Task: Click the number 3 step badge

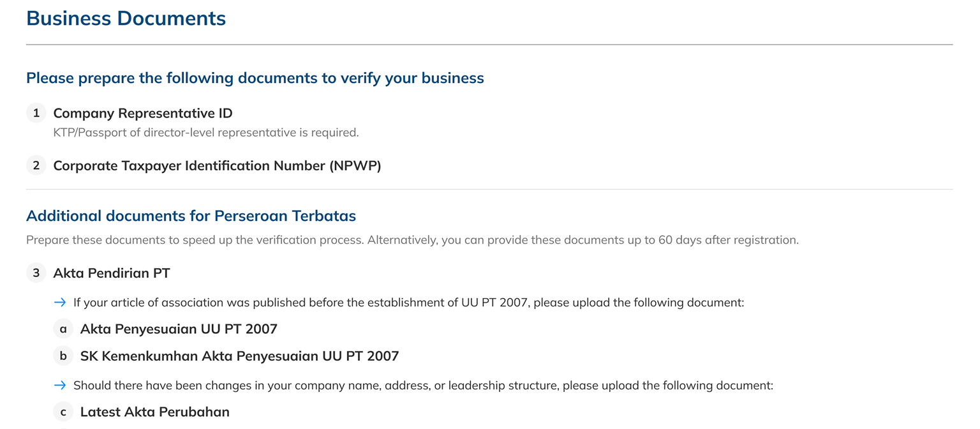Action: click(x=36, y=273)
